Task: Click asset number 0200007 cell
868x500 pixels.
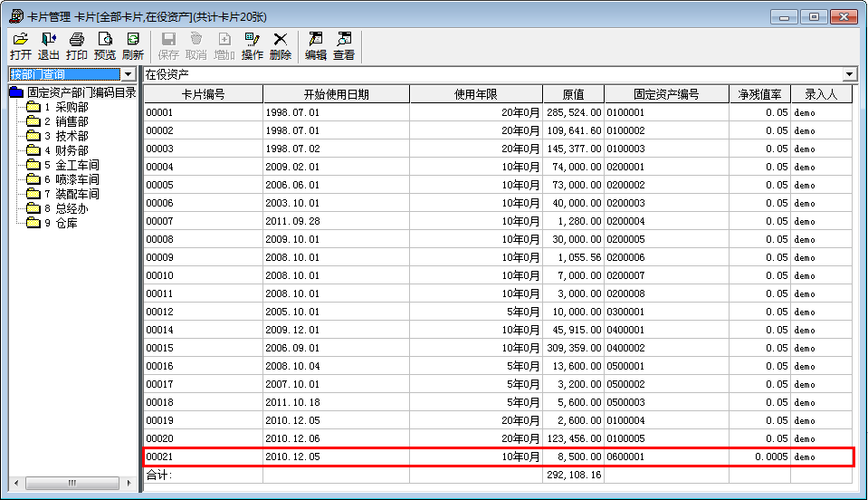Action: [x=666, y=275]
